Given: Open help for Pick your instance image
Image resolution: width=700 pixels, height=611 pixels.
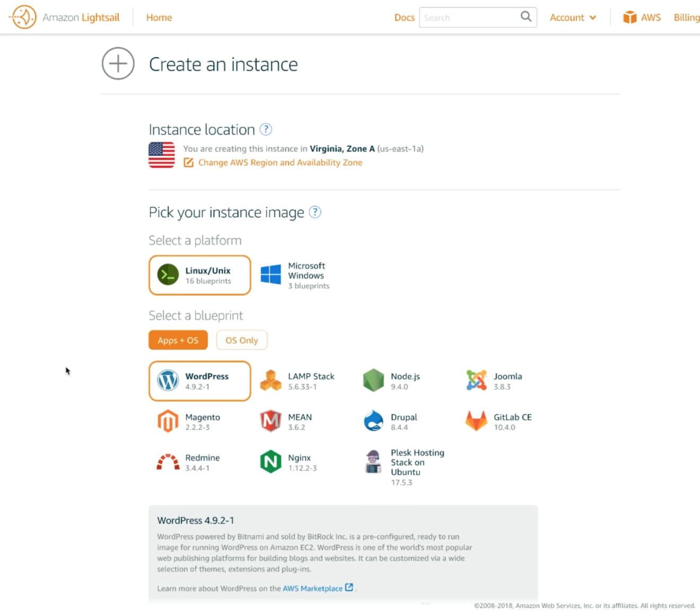Looking at the screenshot, I should point(315,212).
